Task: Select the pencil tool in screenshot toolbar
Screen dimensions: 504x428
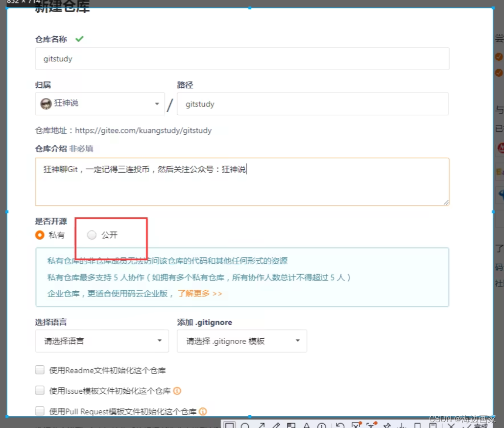Action: (276, 426)
